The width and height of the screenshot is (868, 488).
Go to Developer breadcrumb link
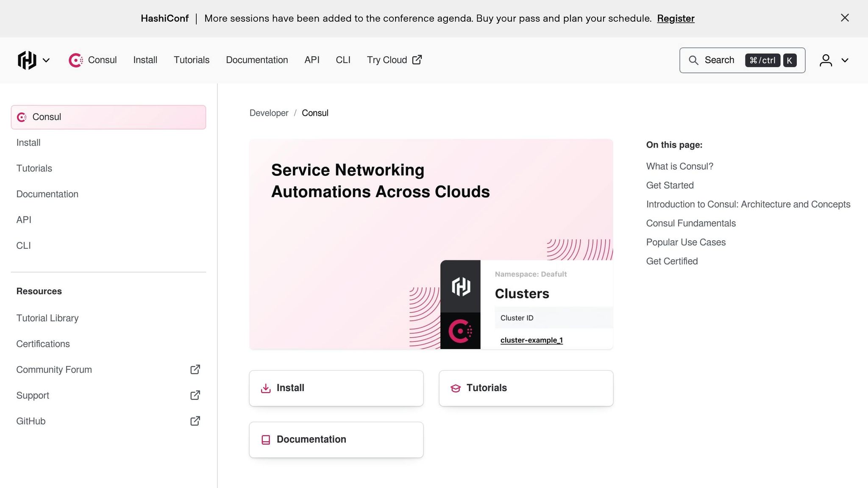click(269, 113)
